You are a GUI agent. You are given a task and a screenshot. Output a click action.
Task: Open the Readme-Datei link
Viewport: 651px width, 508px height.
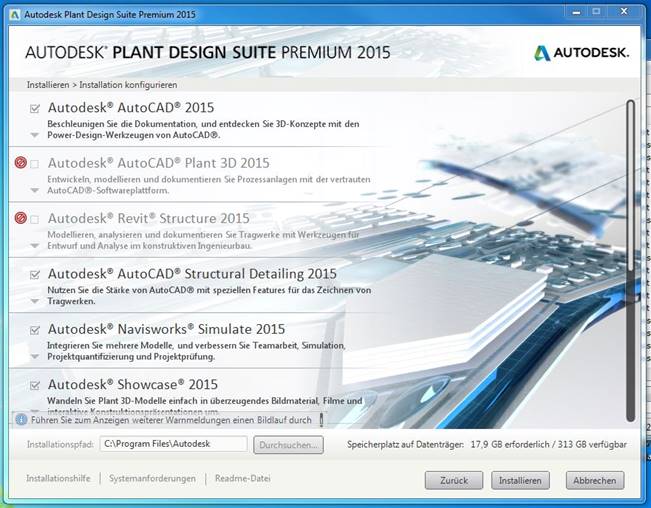[x=242, y=478]
